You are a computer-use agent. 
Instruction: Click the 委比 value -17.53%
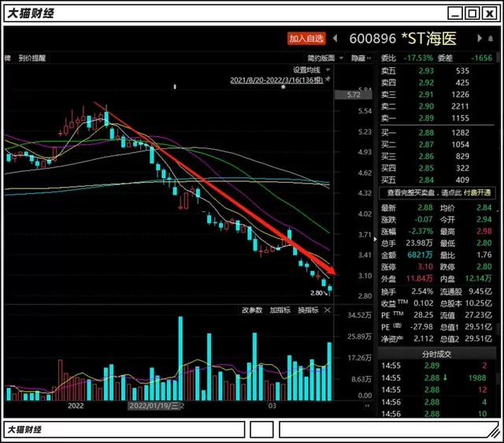[x=418, y=58]
